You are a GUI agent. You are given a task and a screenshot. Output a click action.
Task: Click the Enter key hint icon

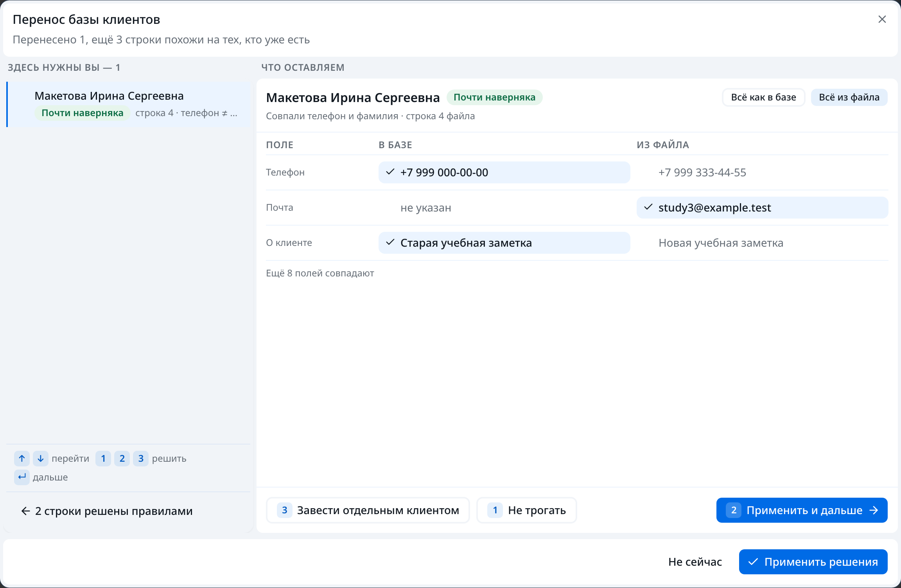(22, 477)
